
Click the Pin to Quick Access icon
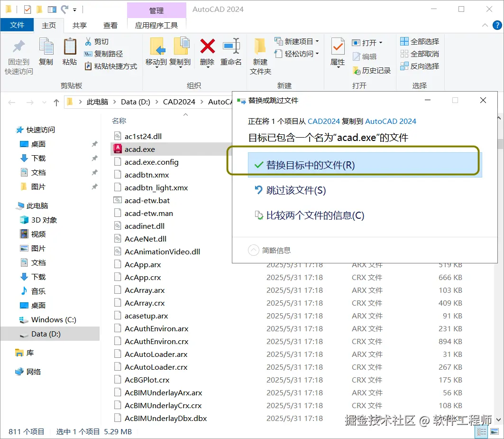point(18,47)
